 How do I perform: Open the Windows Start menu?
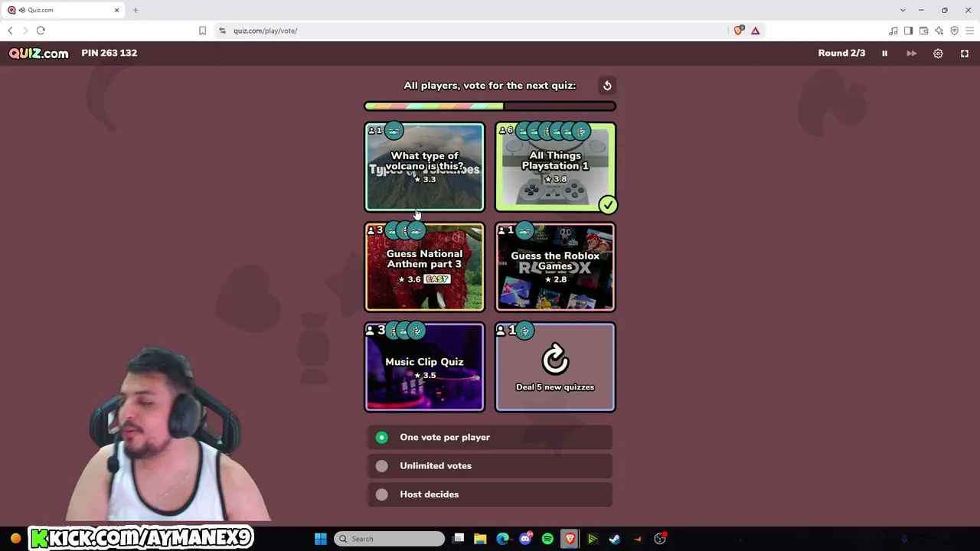tap(321, 539)
